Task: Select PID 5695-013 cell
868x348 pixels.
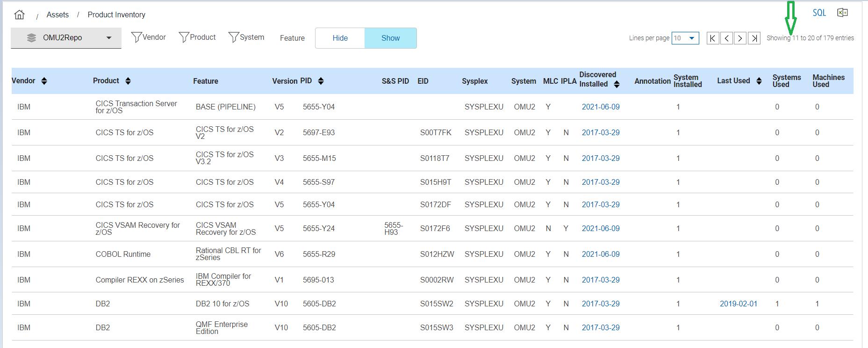Action: point(318,280)
